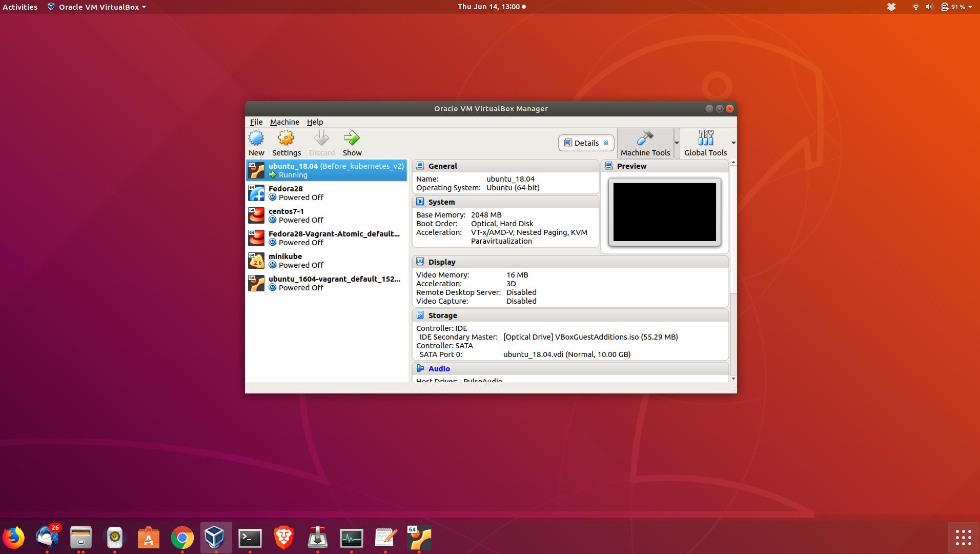Select the Machine Tools hammer icon

(x=645, y=138)
